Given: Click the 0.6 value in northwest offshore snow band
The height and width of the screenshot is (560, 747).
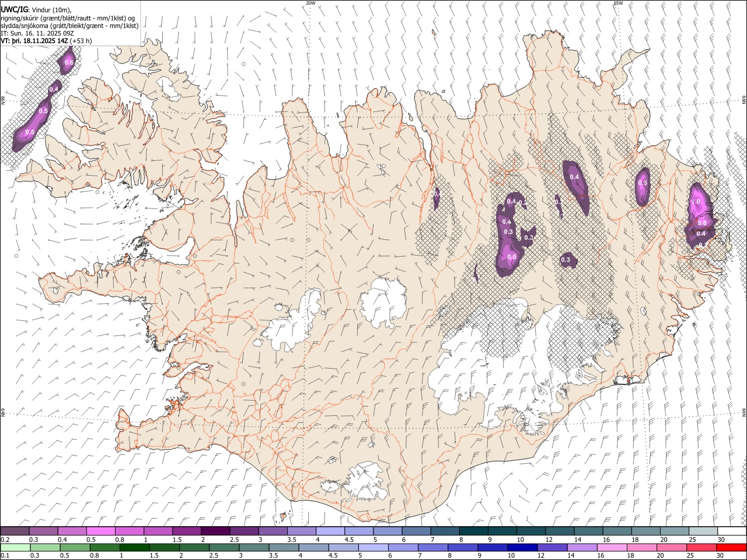Looking at the screenshot, I should click(69, 62).
